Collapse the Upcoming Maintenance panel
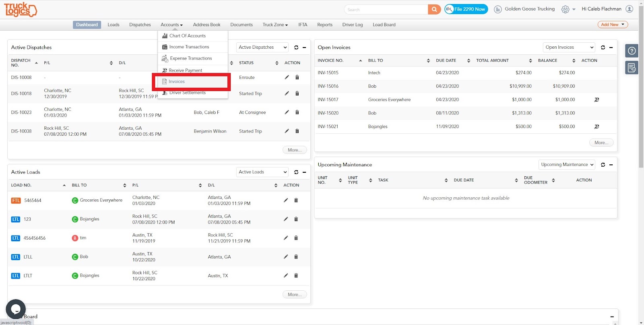The width and height of the screenshot is (644, 325). tap(611, 165)
